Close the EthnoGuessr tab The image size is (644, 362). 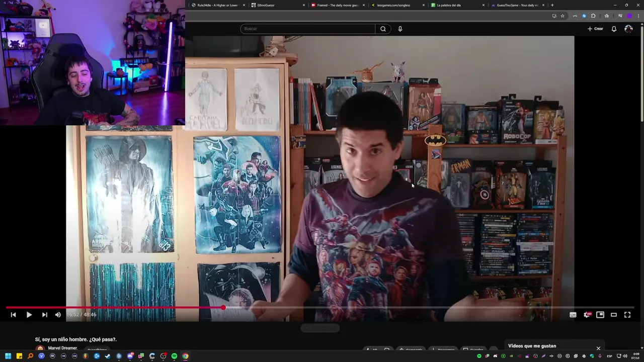tap(304, 5)
